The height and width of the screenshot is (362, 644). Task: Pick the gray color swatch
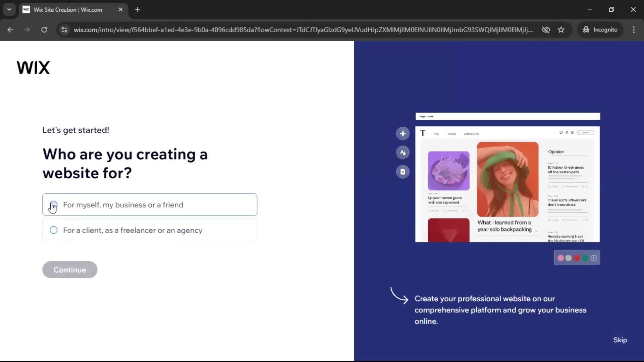569,258
